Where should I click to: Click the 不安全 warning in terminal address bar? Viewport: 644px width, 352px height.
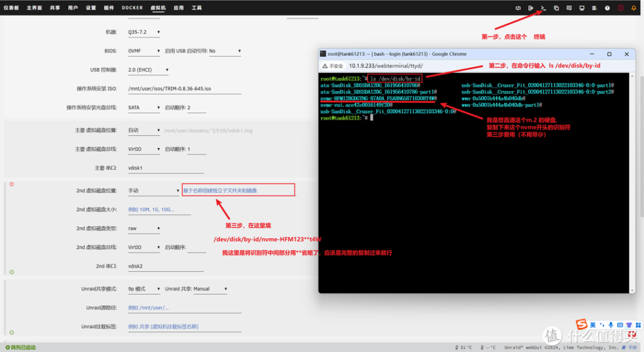point(333,65)
